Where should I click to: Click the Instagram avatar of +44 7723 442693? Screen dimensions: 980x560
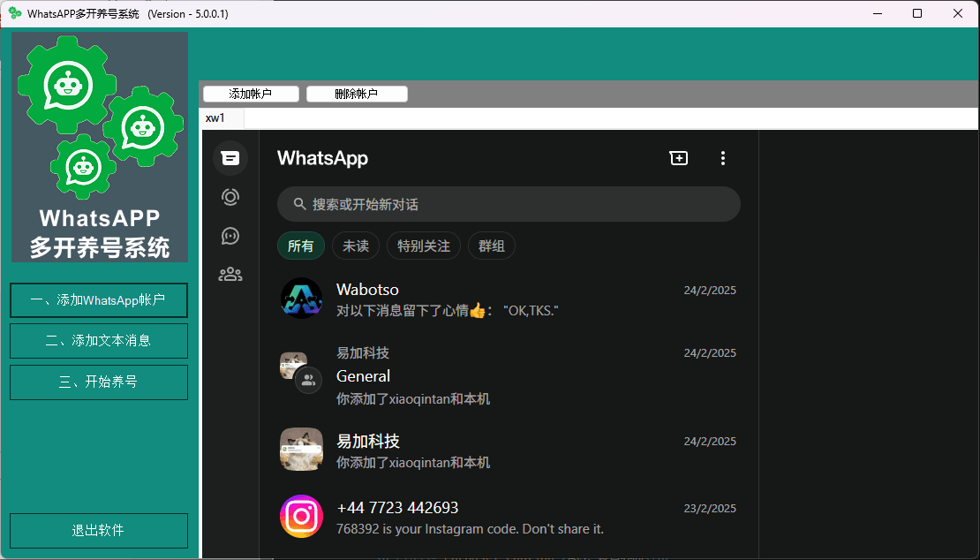pos(301,516)
